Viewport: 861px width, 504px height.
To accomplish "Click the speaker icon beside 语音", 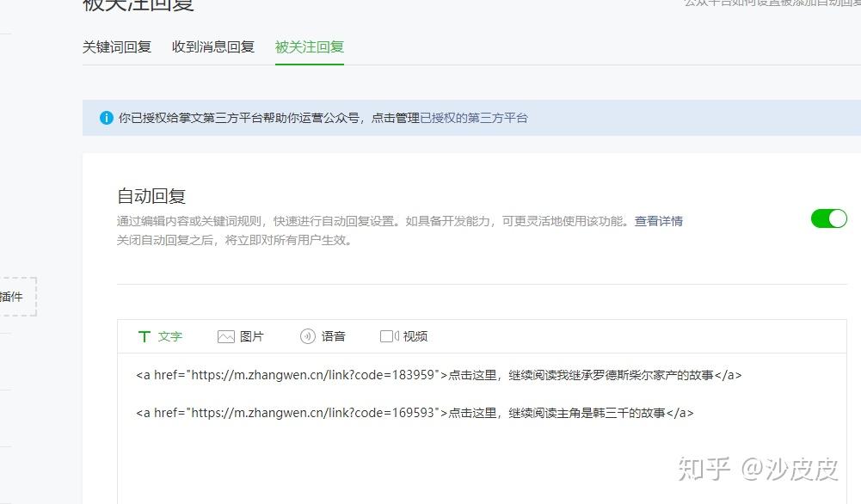I will [x=308, y=336].
